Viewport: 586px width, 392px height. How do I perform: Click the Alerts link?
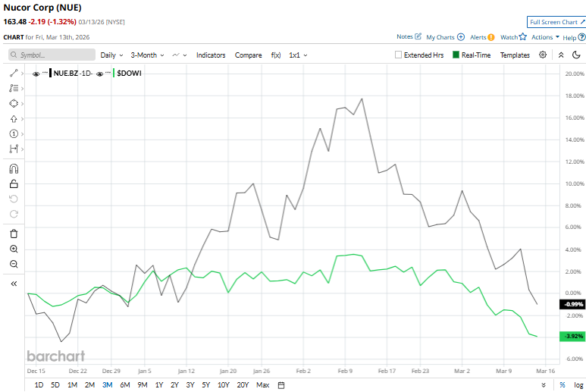coord(478,37)
